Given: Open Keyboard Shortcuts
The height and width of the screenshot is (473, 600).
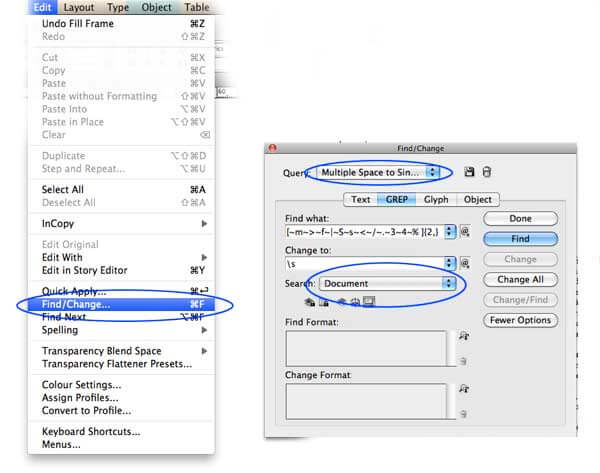Looking at the screenshot, I should [x=122, y=431].
